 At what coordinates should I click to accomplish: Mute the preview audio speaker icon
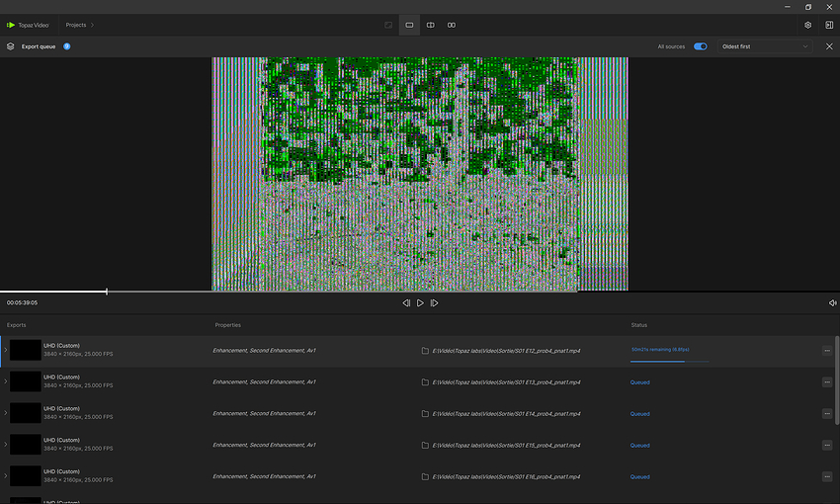click(x=832, y=303)
